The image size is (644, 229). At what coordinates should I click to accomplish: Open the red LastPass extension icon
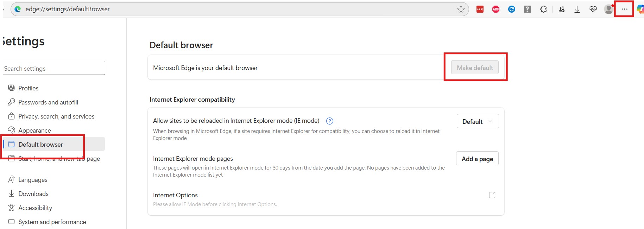[x=480, y=9]
